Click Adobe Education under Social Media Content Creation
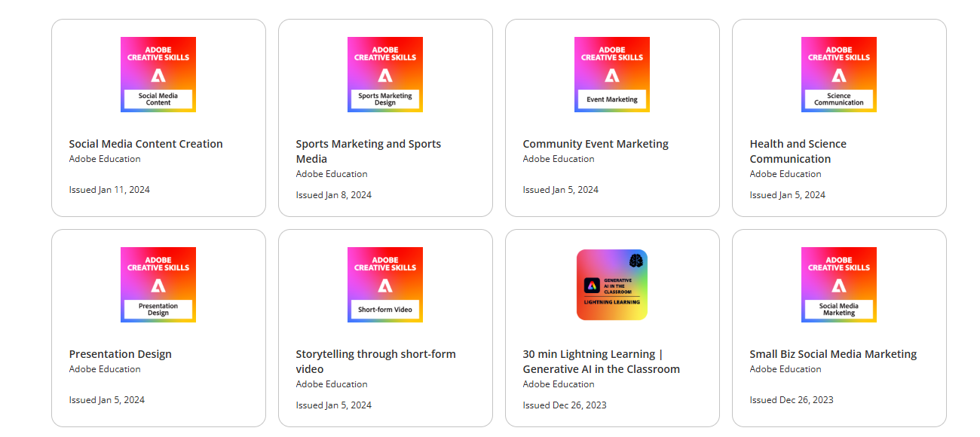This screenshot has width=980, height=437. pos(105,159)
